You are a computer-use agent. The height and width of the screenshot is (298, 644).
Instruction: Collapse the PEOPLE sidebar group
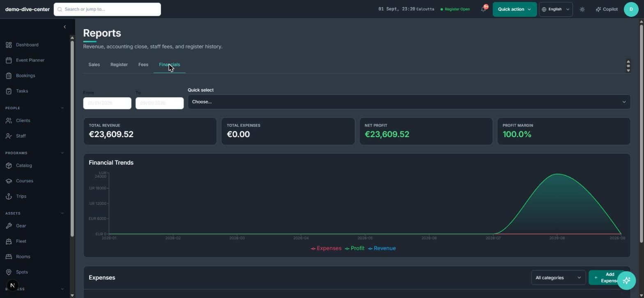pos(34,108)
